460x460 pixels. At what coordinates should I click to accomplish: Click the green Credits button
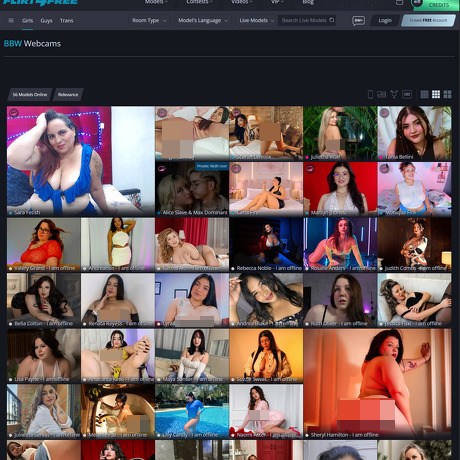coord(436,5)
